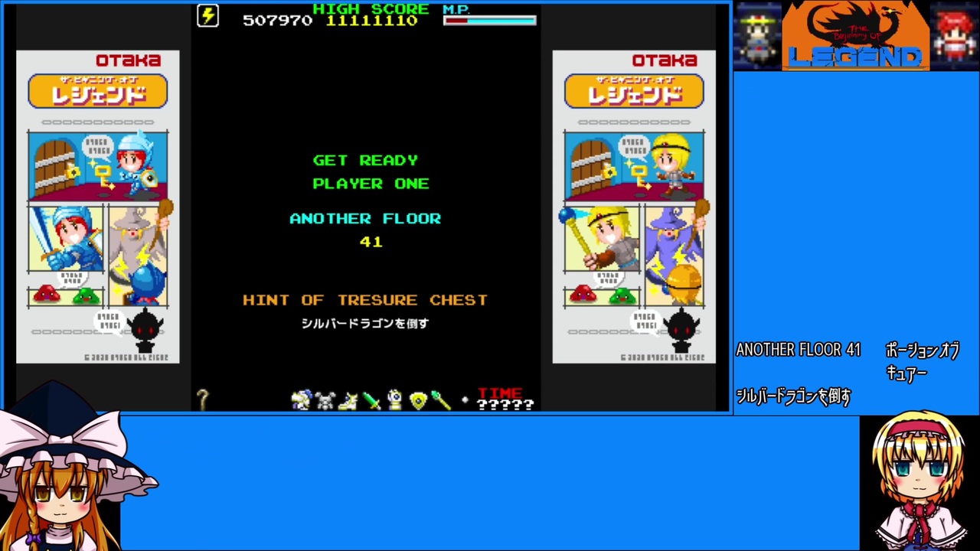Click the HINT OF TRESURE CHEST text
The width and height of the screenshot is (980, 551).
coord(365,299)
